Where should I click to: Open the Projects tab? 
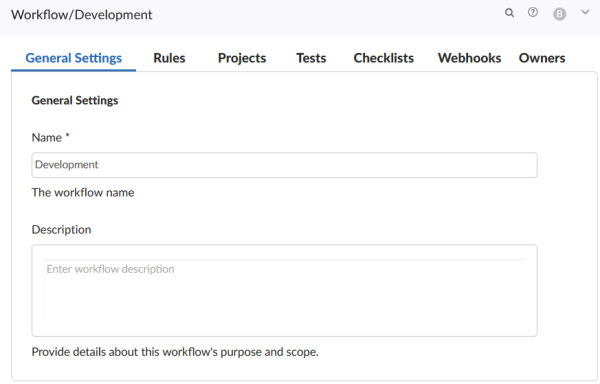coord(242,58)
